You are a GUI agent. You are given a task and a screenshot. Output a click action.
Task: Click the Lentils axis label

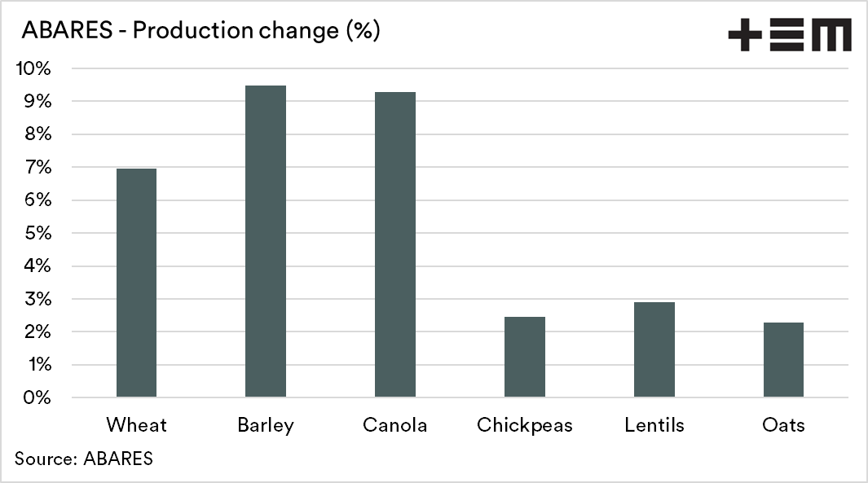click(654, 425)
